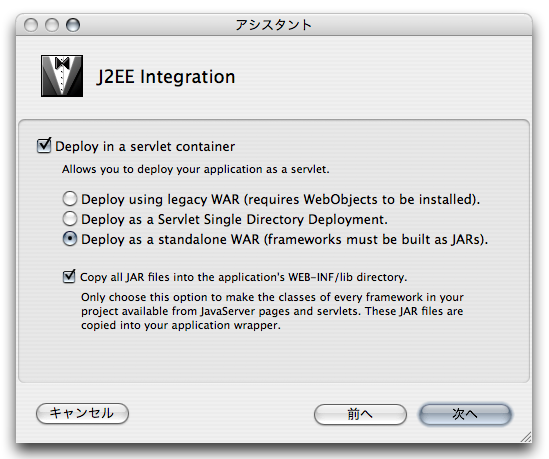Click the キャンセル (Cancel) button

click(82, 413)
